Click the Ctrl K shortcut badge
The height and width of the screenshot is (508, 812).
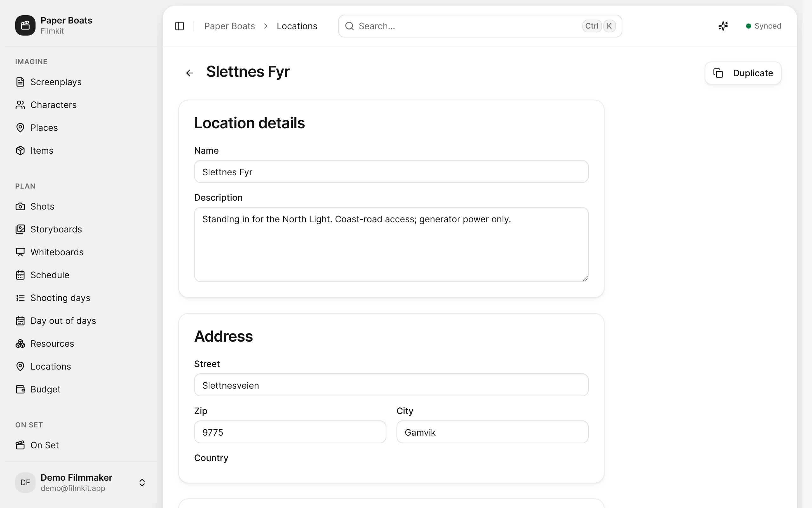599,26
